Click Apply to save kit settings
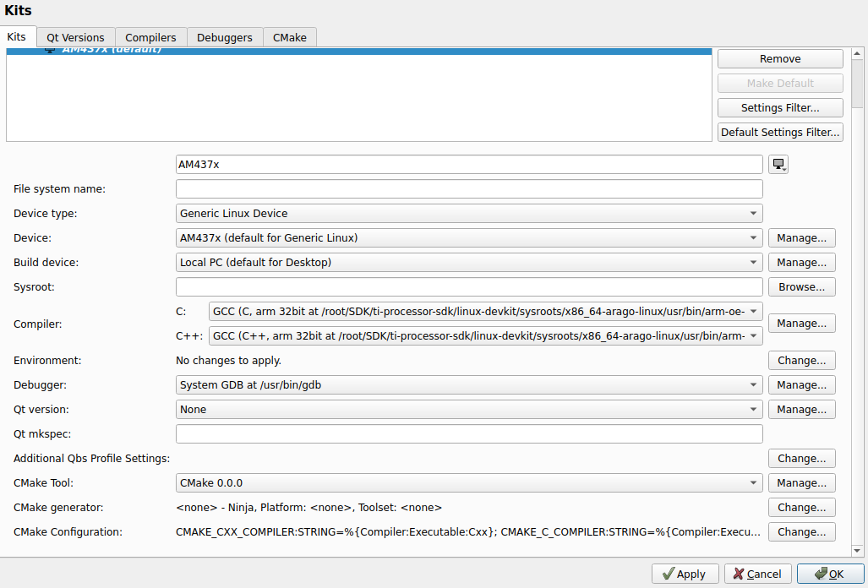The image size is (868, 588). pos(685,574)
